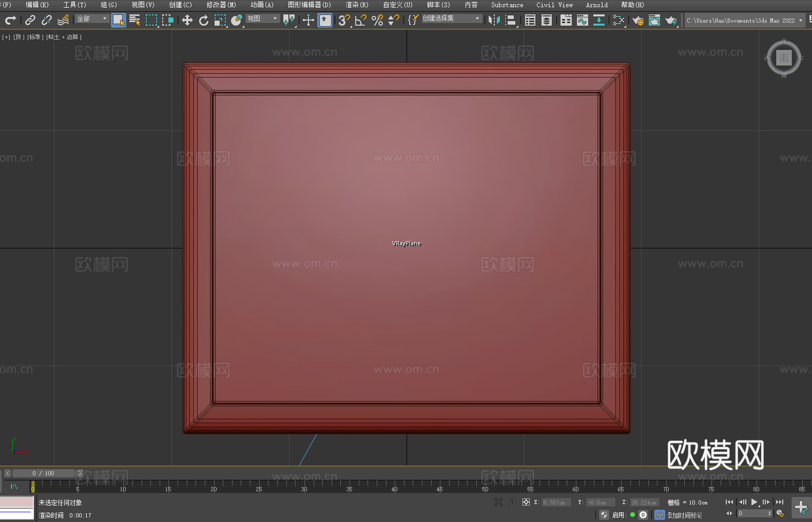Toggle the Selection Lock padlock

[512, 502]
